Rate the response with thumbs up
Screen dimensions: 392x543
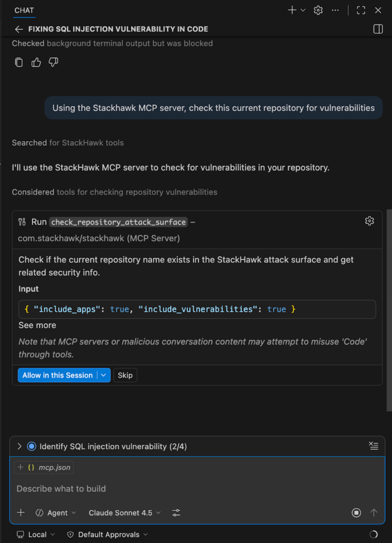(36, 62)
